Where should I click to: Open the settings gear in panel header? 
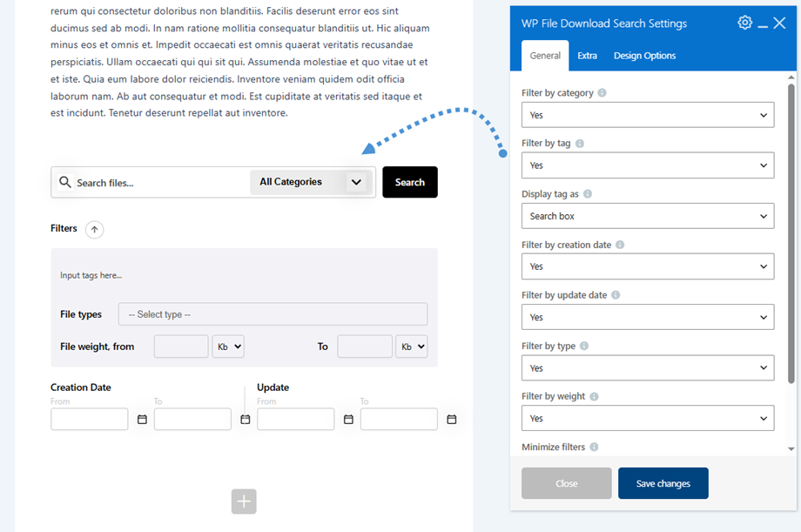744,23
